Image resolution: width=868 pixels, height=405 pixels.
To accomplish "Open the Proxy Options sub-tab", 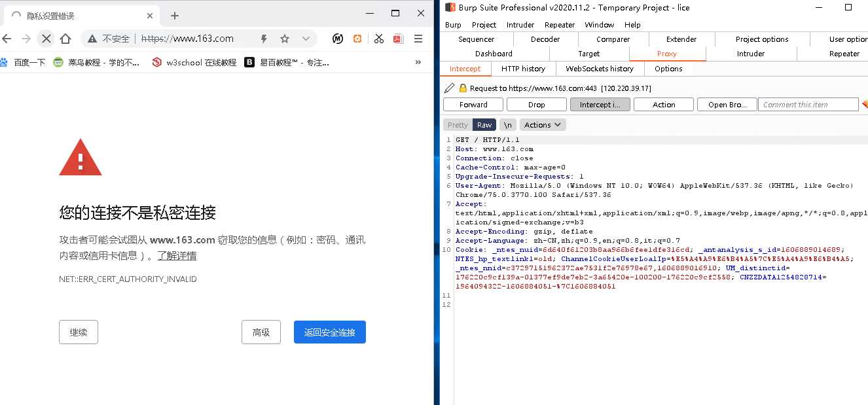I will 668,69.
